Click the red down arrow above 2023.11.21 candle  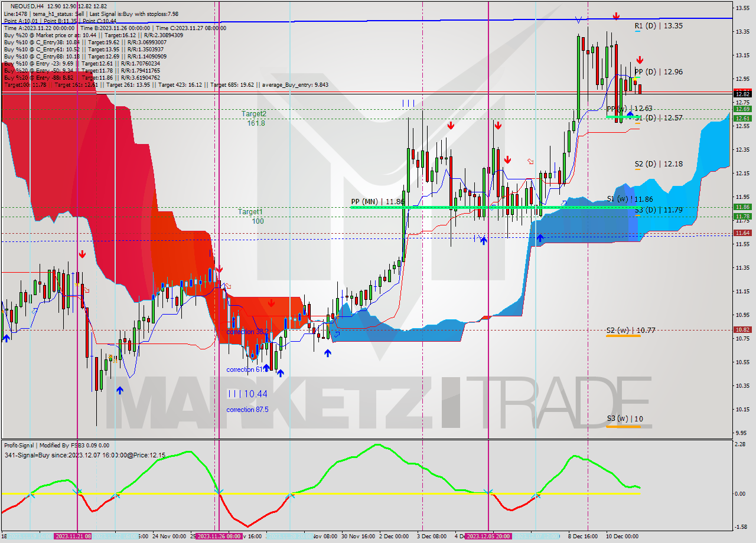point(82,254)
